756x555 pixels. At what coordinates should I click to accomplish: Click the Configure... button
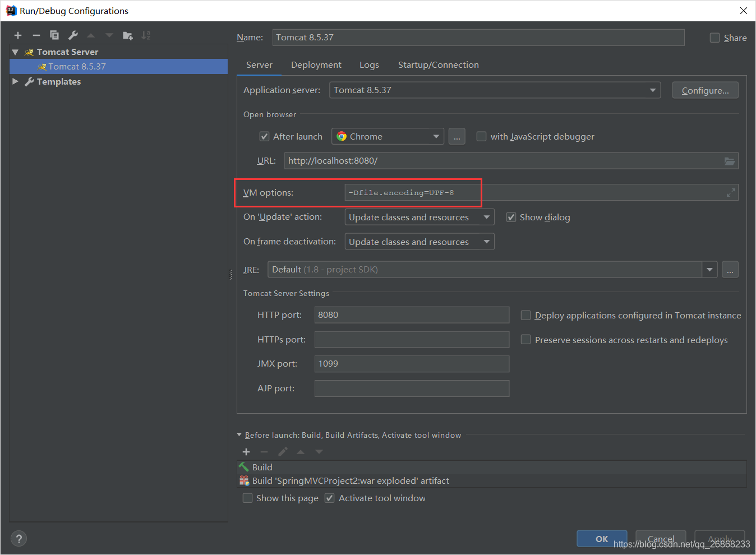[x=705, y=90]
